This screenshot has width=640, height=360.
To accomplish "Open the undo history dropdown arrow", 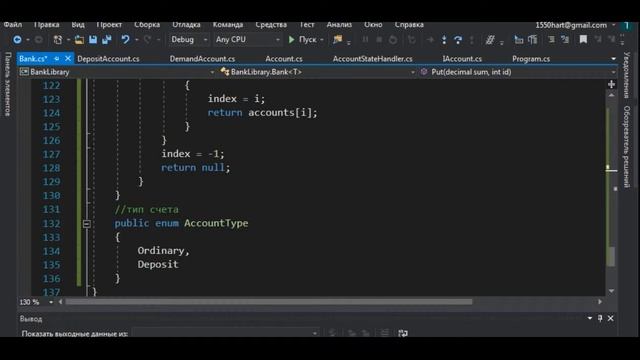I will coord(136,40).
